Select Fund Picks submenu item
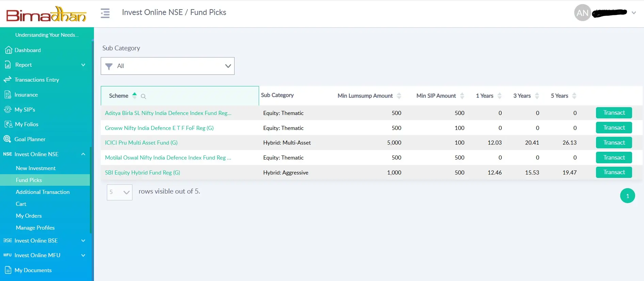 pos(45,180)
